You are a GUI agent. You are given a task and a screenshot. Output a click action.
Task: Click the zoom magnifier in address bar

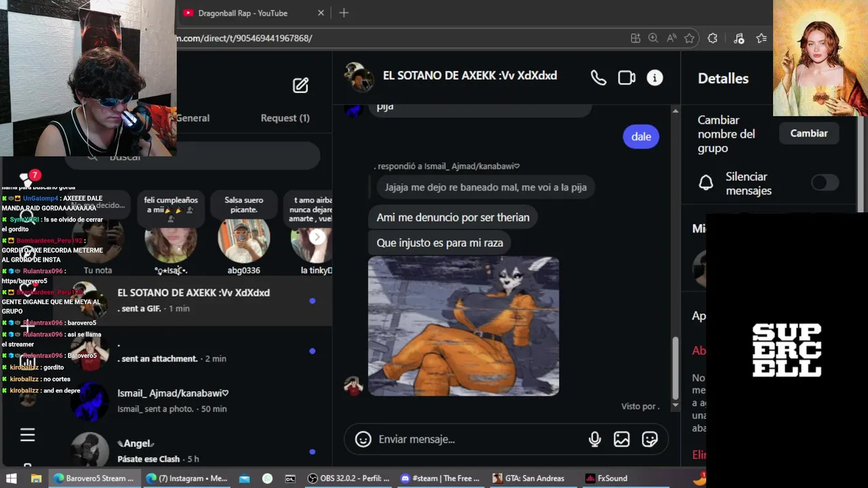pyautogui.click(x=653, y=39)
